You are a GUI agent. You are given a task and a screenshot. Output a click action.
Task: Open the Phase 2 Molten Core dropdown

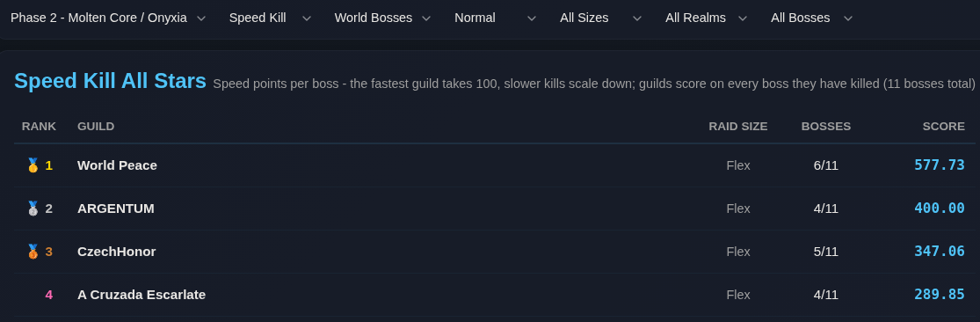click(x=108, y=18)
